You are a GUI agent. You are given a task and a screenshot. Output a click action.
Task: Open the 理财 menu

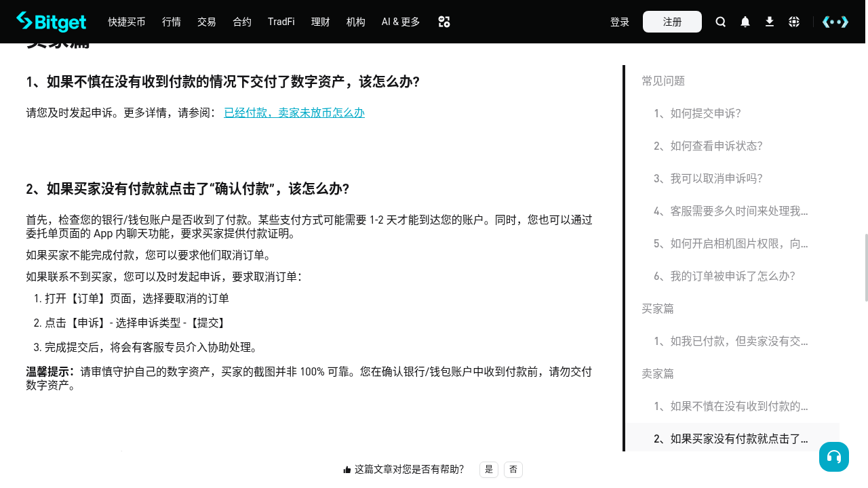click(x=321, y=22)
